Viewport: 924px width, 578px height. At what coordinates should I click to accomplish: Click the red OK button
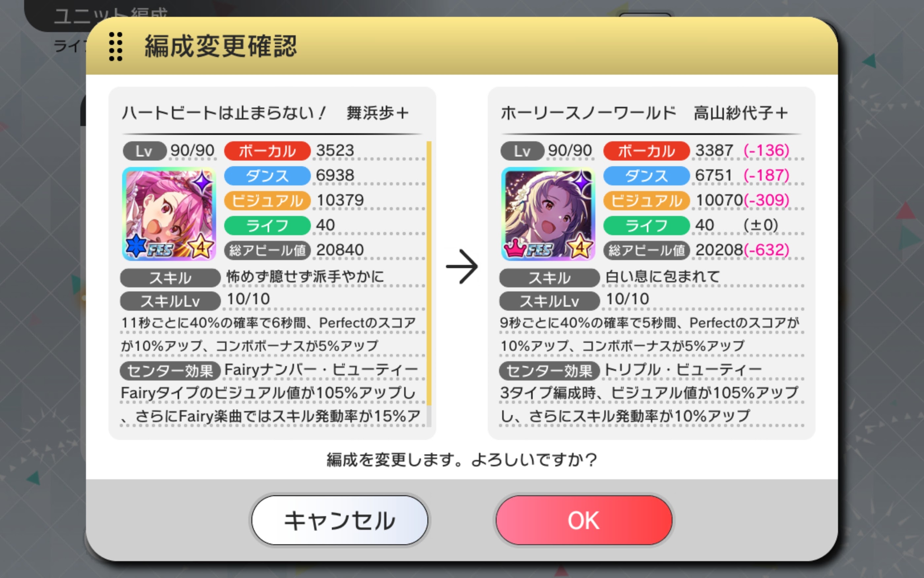point(583,520)
